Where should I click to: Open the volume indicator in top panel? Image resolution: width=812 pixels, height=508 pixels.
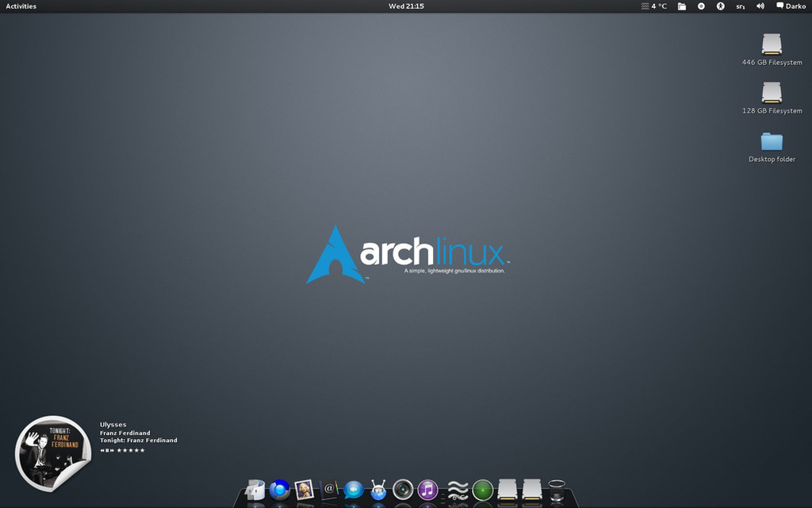pyautogui.click(x=760, y=6)
